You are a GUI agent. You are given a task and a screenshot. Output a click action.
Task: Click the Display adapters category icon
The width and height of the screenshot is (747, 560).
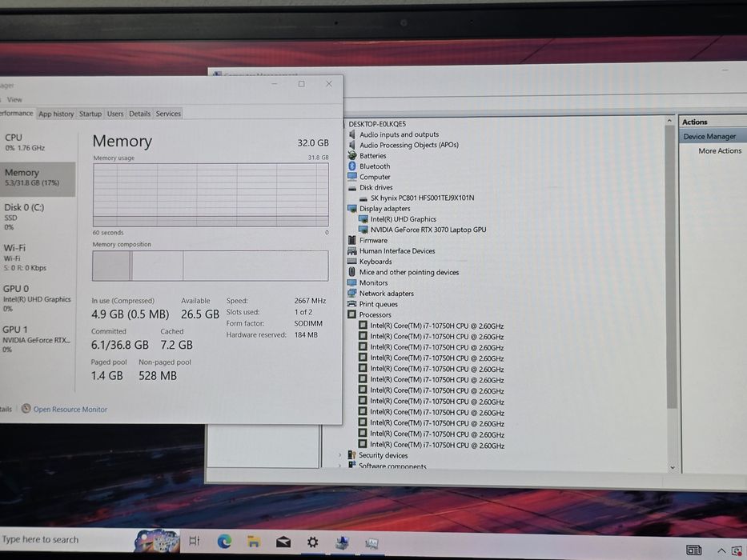coord(352,209)
